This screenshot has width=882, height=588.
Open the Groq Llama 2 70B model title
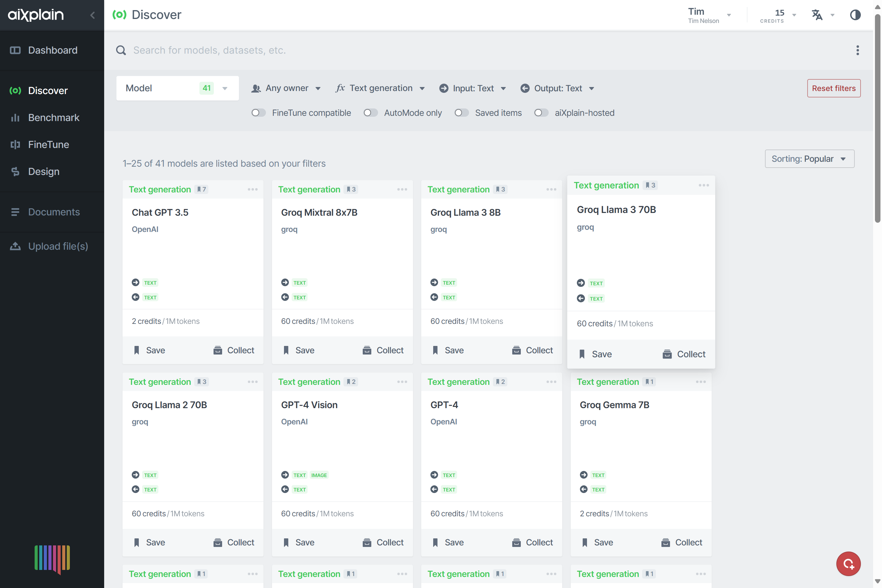[x=169, y=405]
